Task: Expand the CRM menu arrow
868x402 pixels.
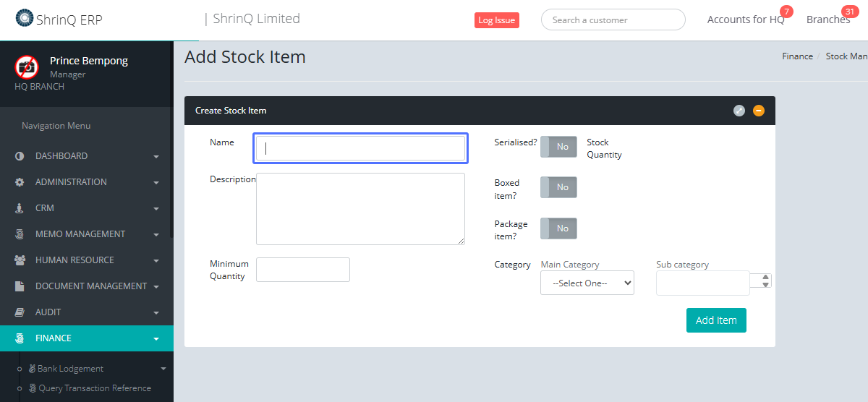Action: click(x=156, y=209)
